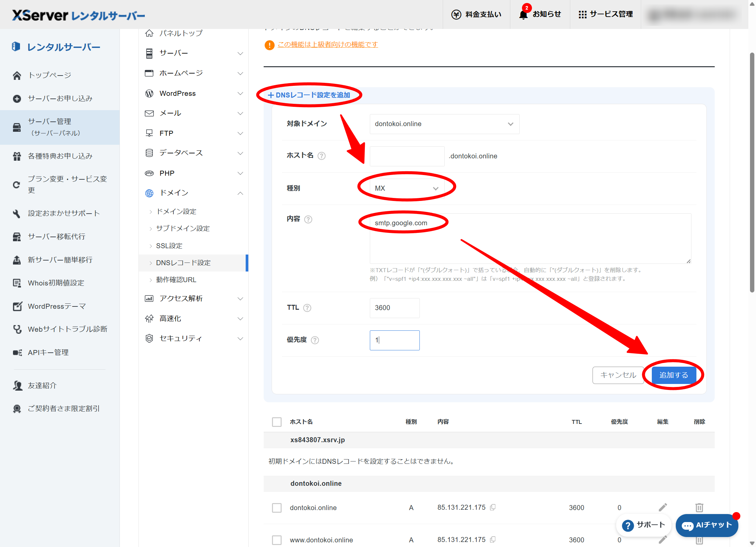756x547 pixels.
Task: Select SSL設定 in sidebar
Action: (x=169, y=246)
